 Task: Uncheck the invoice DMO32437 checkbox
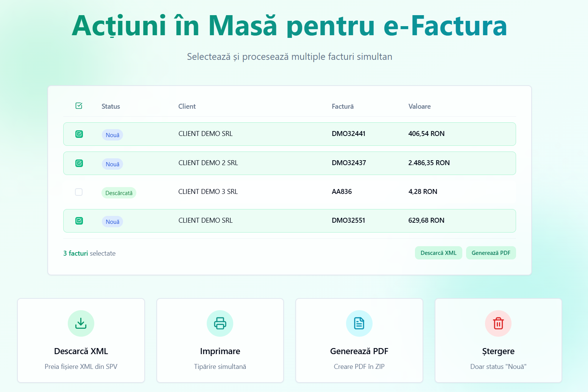click(x=79, y=163)
